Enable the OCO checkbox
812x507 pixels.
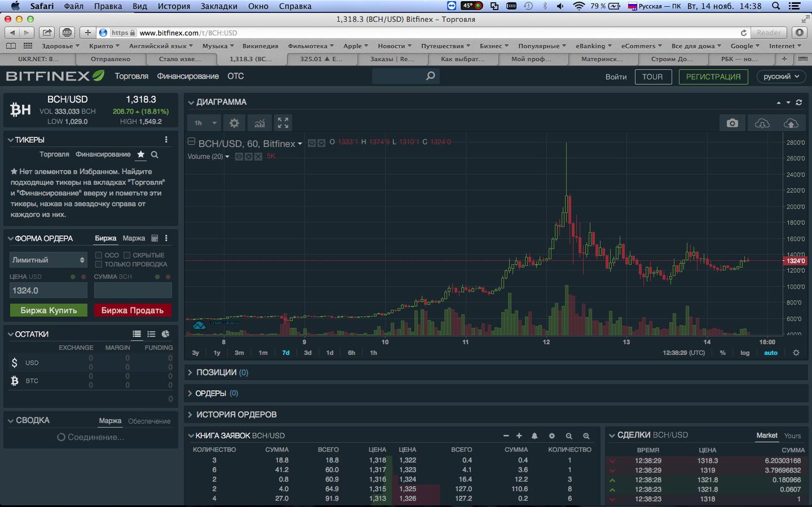(x=99, y=255)
